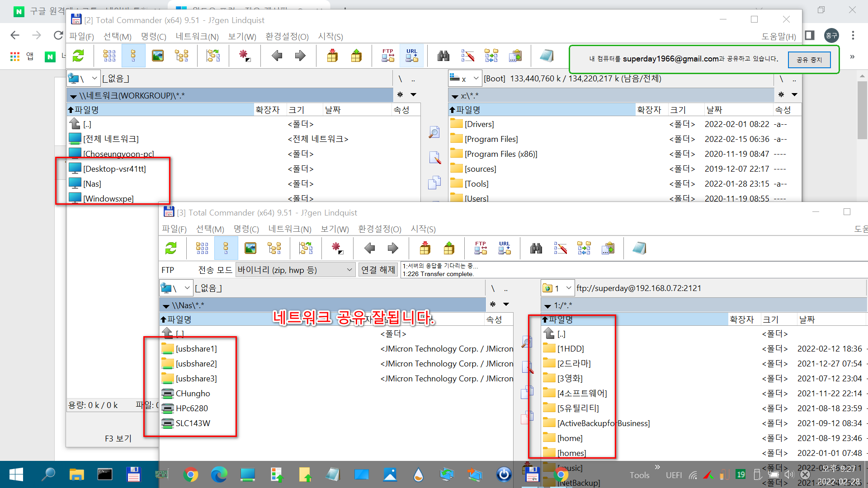Select [ActiveBackupforBusiness] FTP folder
868x488 pixels.
pyautogui.click(x=604, y=423)
